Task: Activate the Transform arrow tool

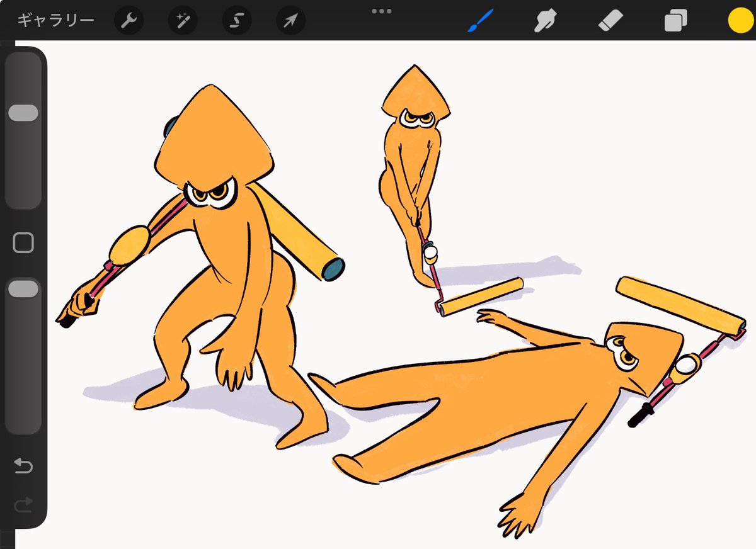Action: [x=290, y=21]
